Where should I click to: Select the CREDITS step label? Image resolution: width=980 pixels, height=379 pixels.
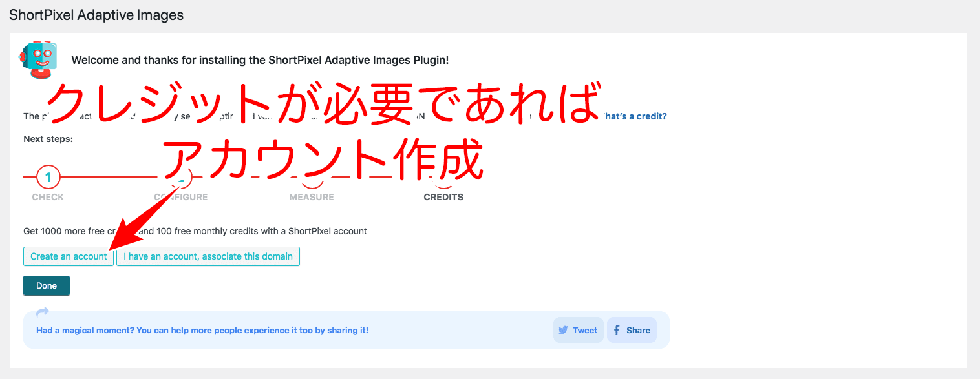[443, 197]
